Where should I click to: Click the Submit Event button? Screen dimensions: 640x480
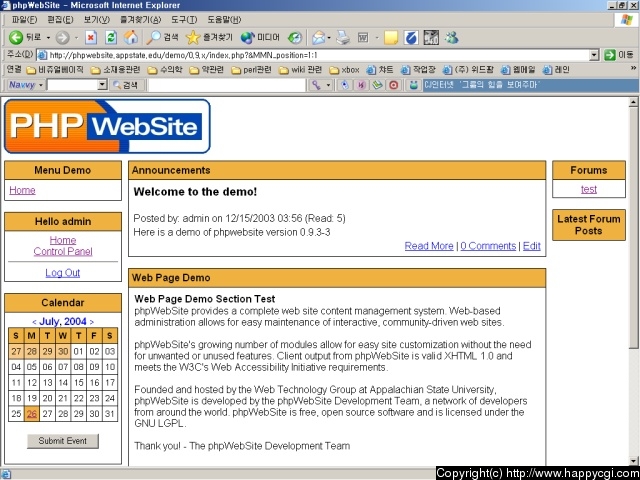[x=63, y=441]
